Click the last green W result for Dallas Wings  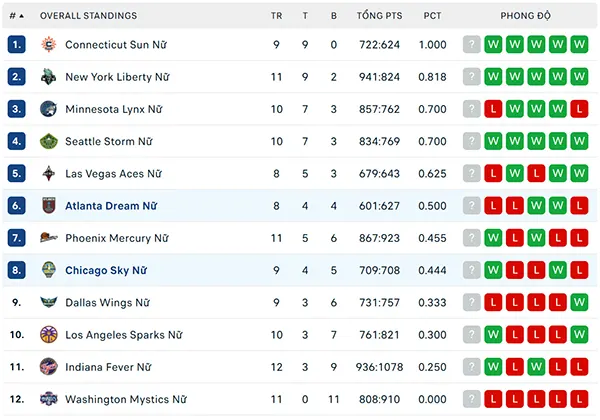[x=579, y=303]
